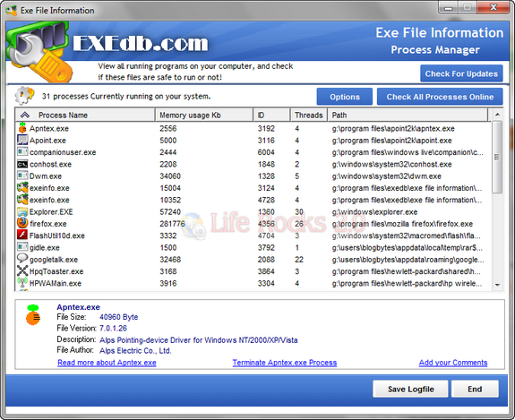This screenshot has height=420, width=515.
Task: Select the Apntex.exe process row
Action: click(x=253, y=128)
